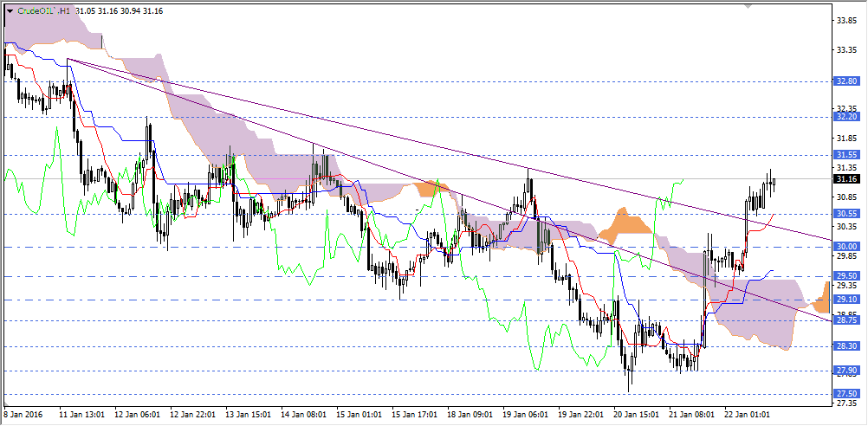Select the 30.00 horizontal level price tag
The width and height of the screenshot is (868, 426).
coord(845,247)
